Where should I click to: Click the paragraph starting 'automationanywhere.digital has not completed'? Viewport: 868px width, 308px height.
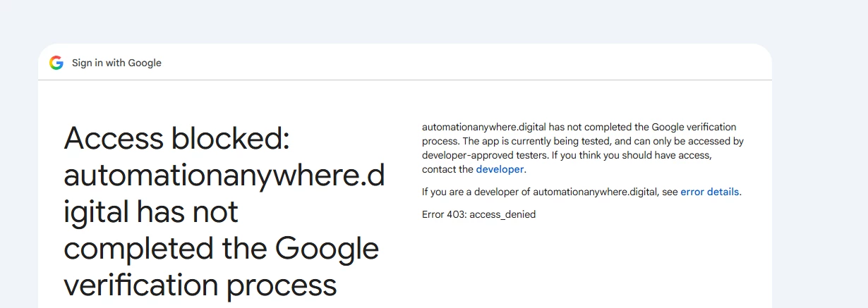pos(583,148)
